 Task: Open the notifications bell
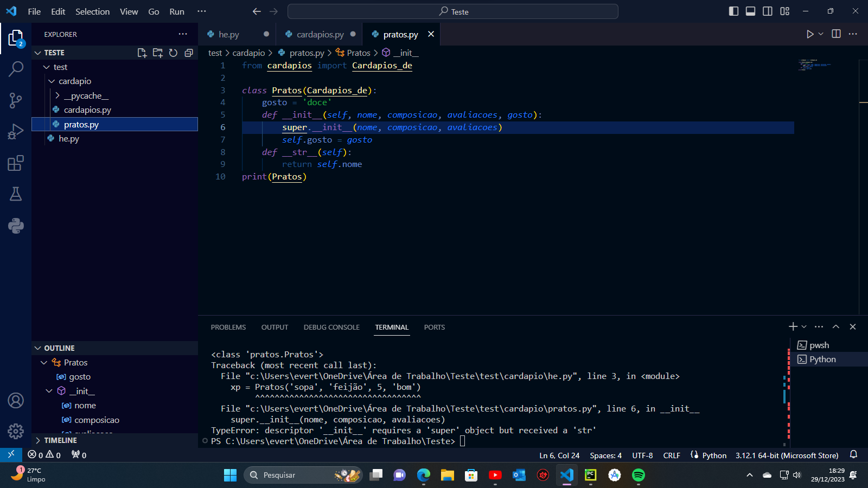(x=853, y=455)
